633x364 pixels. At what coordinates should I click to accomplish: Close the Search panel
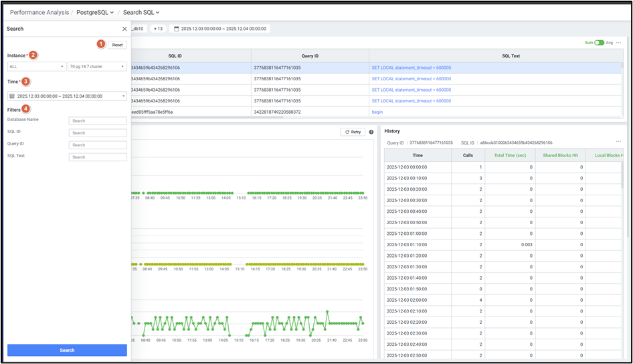124,29
